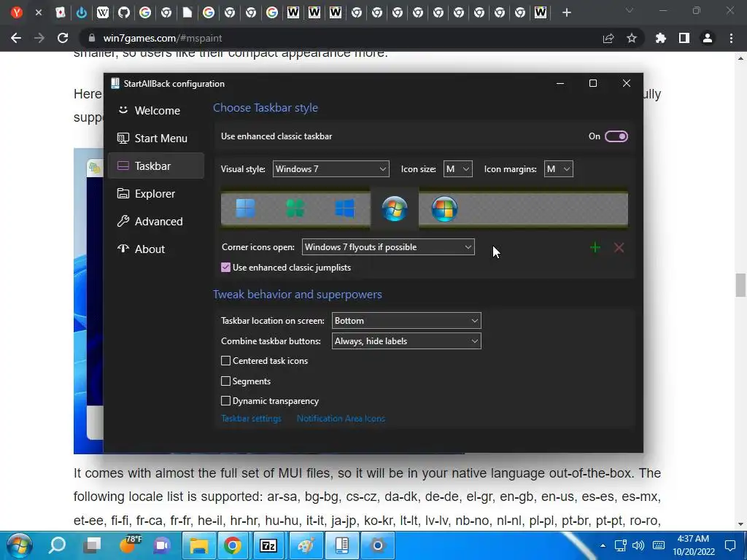Open the Start Menu section
Viewport: 747px width, 560px height.
(156, 138)
